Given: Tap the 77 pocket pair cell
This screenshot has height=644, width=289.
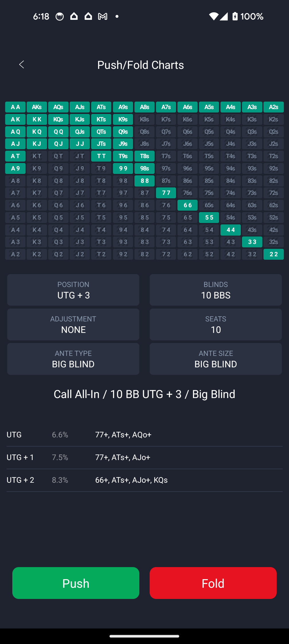Looking at the screenshot, I should (x=166, y=193).
